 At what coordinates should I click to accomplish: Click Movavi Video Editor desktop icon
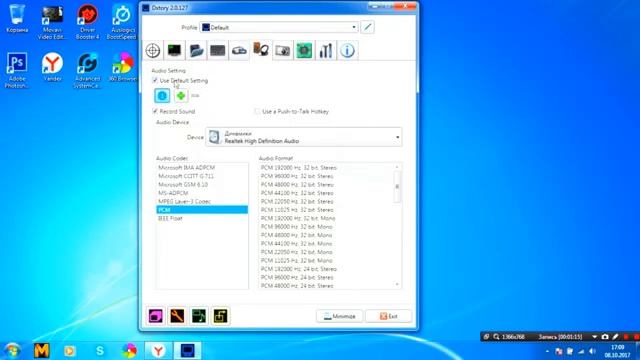52,22
